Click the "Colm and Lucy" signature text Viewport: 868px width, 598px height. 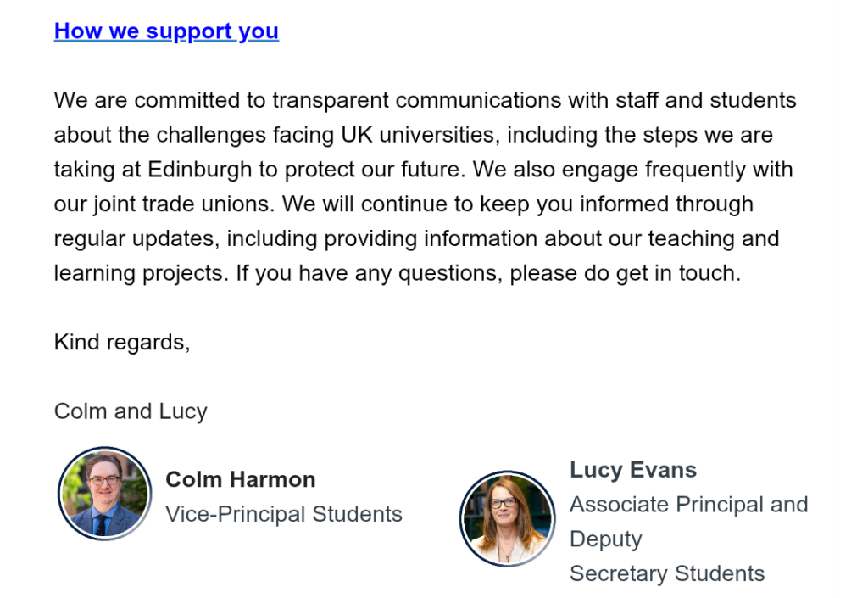point(131,411)
